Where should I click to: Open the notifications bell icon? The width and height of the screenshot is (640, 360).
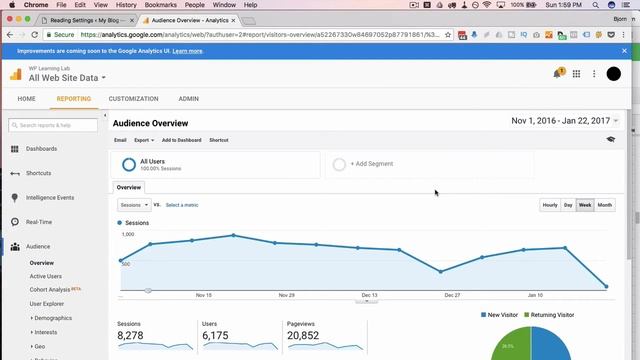tap(558, 73)
